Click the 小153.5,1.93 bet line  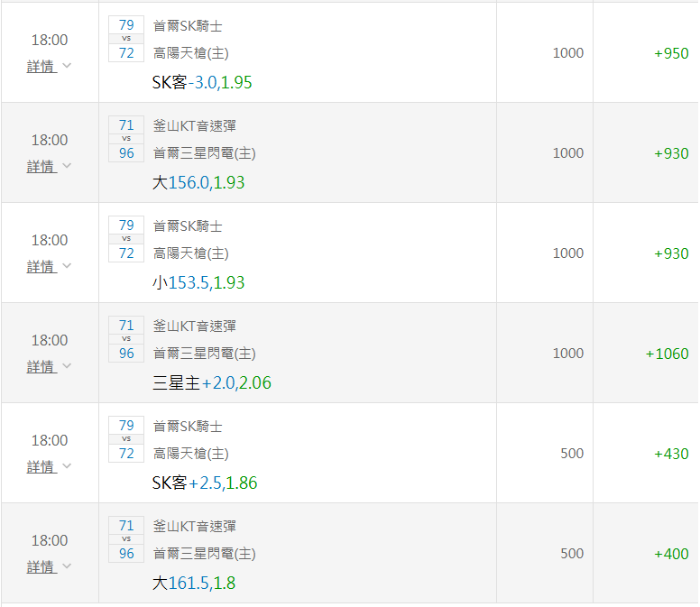198,283
